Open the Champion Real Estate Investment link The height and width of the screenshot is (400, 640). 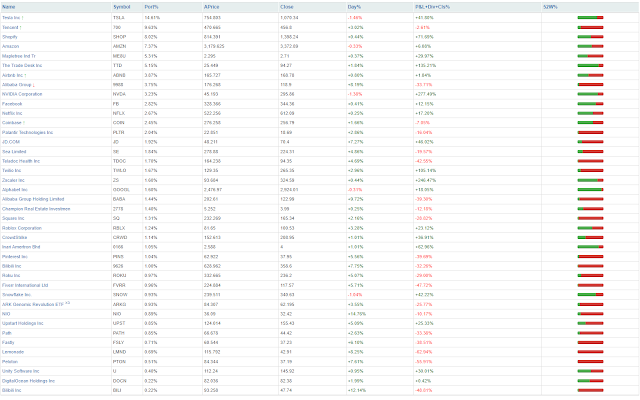pos(36,209)
